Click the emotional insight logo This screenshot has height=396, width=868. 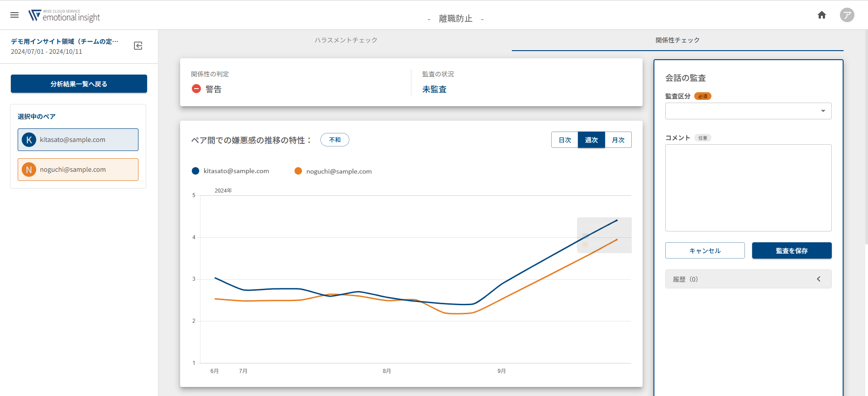[x=64, y=16]
